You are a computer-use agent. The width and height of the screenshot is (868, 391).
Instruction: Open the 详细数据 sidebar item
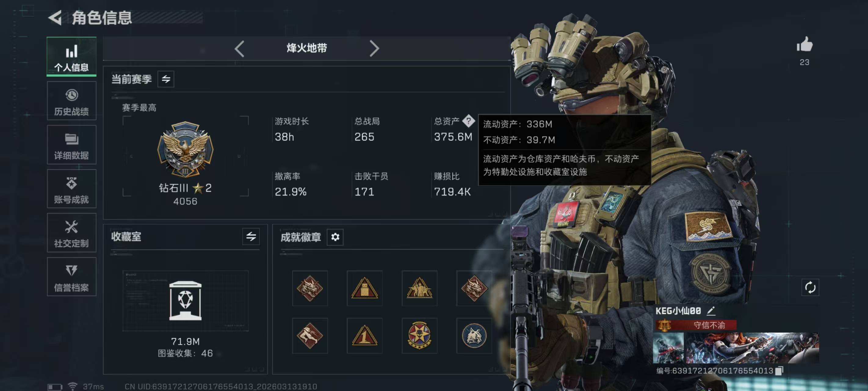click(x=71, y=145)
